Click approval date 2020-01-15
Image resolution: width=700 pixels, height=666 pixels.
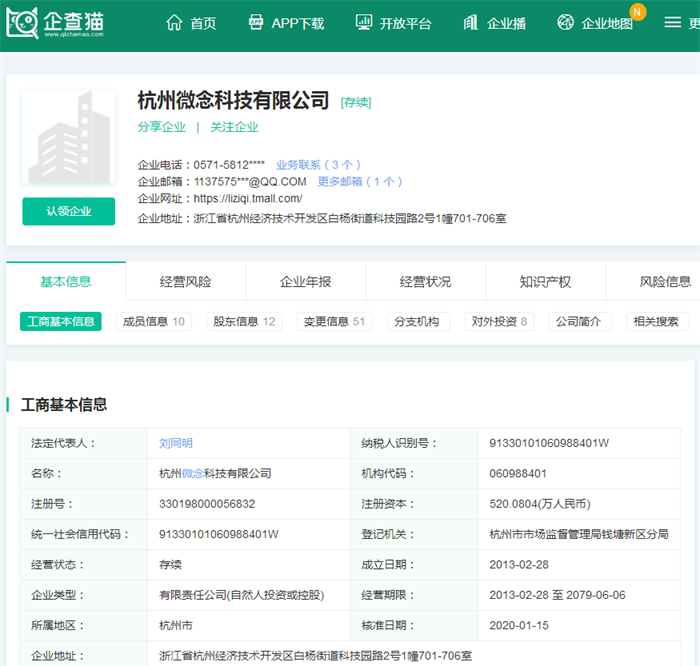coord(519,625)
